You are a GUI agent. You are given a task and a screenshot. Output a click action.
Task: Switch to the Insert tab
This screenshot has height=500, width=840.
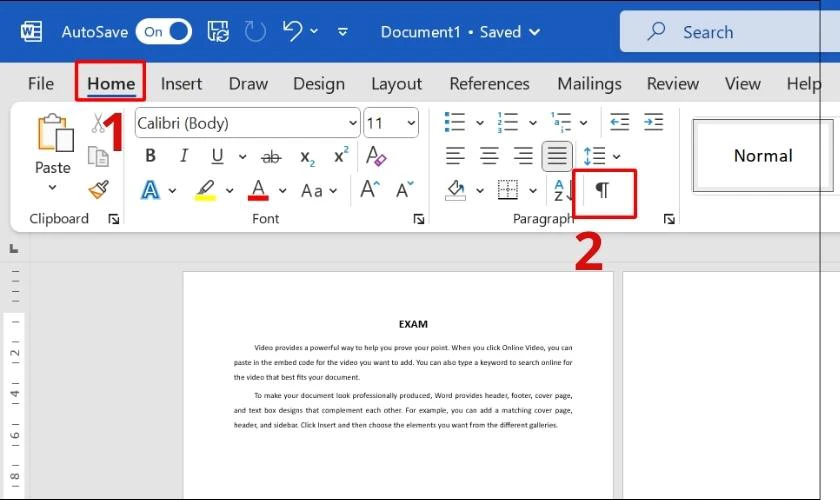181,84
